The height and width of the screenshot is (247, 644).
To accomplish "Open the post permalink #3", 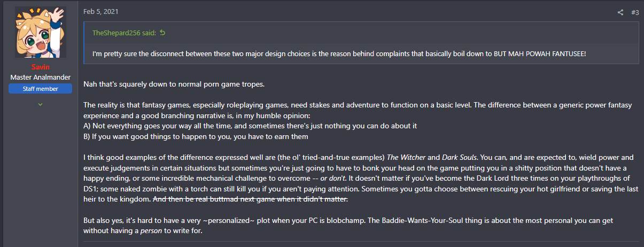I will click(x=635, y=12).
